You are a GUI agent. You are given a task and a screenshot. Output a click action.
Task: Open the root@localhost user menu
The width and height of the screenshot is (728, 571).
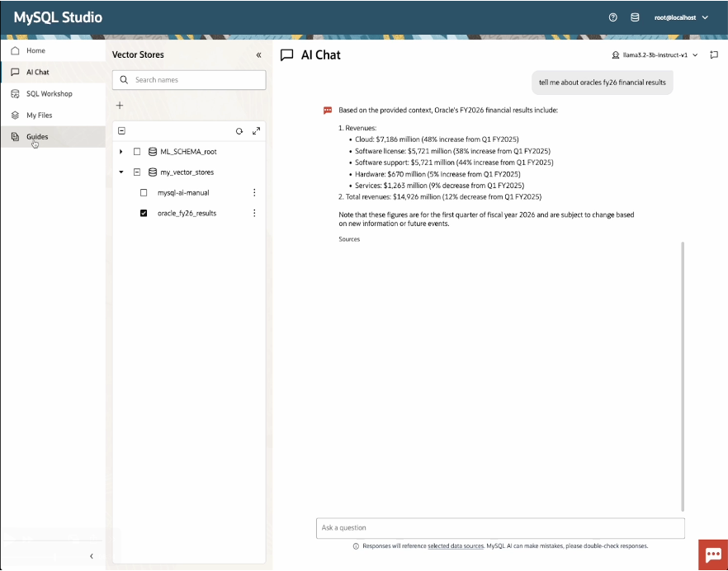tap(681, 17)
